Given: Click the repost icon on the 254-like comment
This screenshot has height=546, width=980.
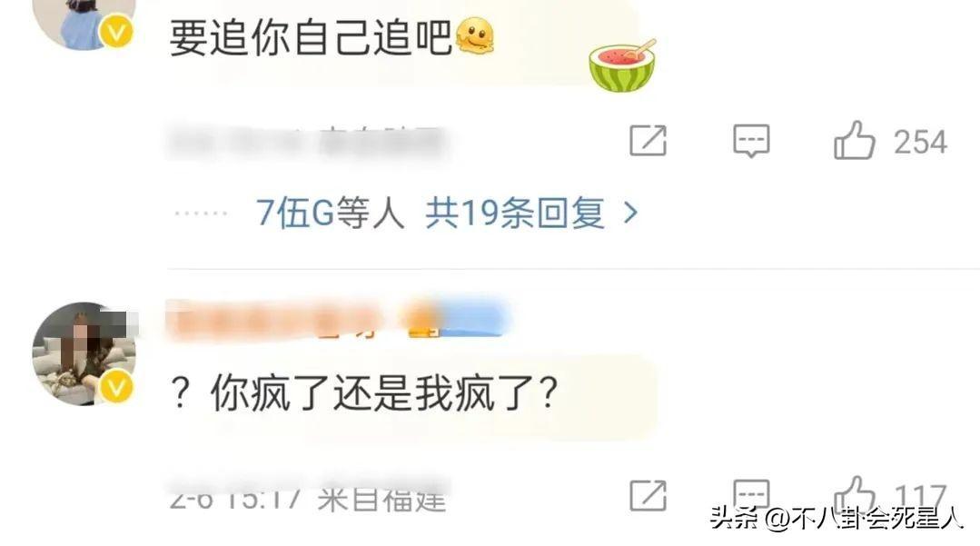Looking at the screenshot, I should click(x=648, y=141).
